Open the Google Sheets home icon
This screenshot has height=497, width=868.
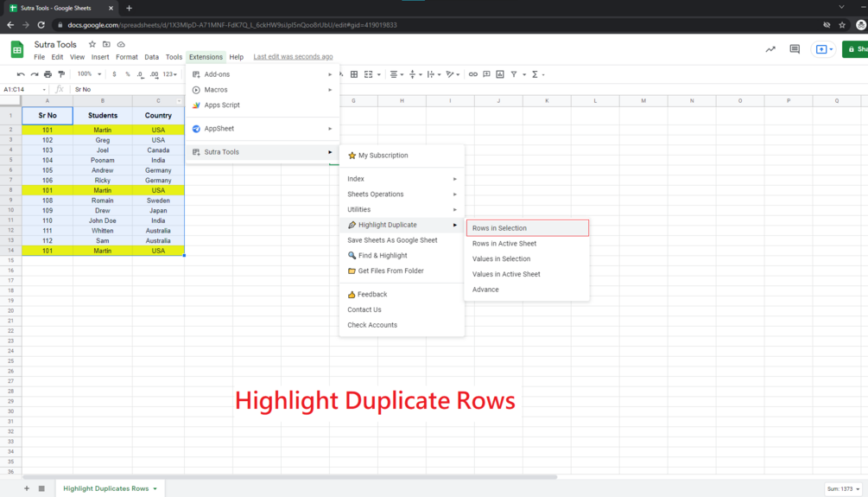tap(17, 49)
